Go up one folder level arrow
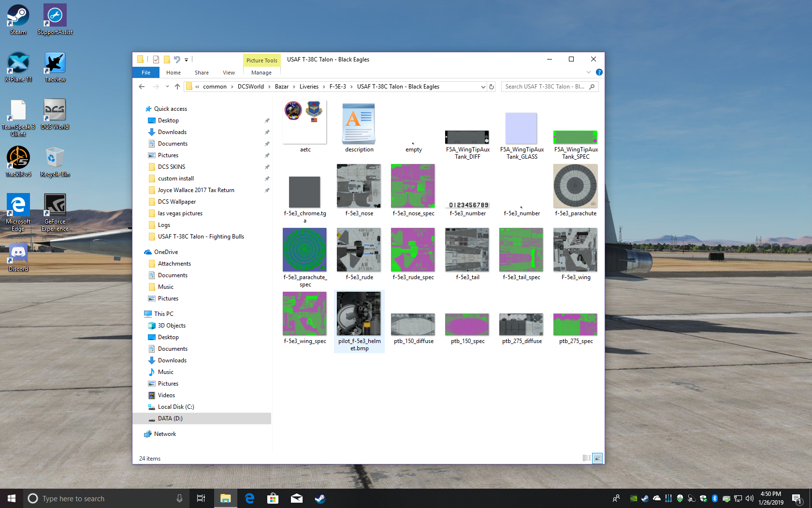 coord(177,87)
